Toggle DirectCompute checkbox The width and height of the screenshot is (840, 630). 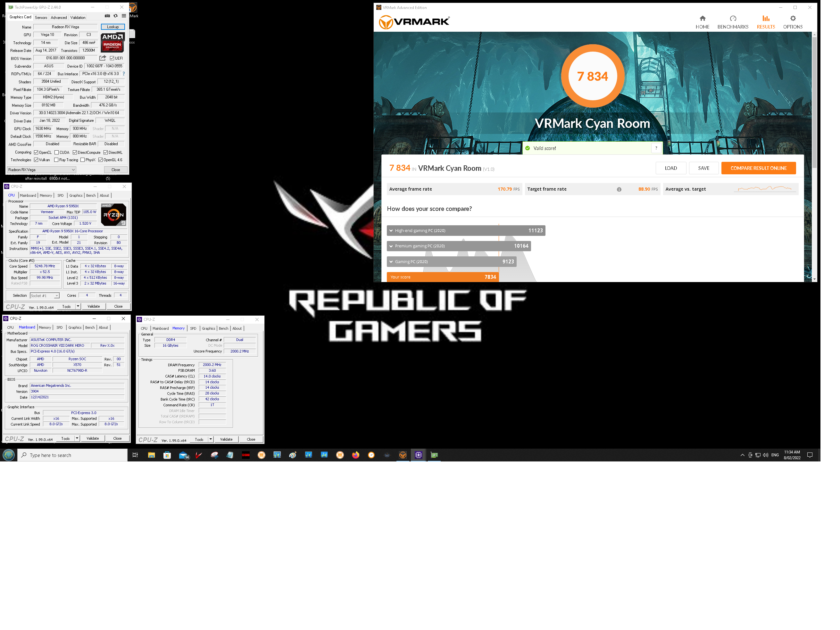75,152
